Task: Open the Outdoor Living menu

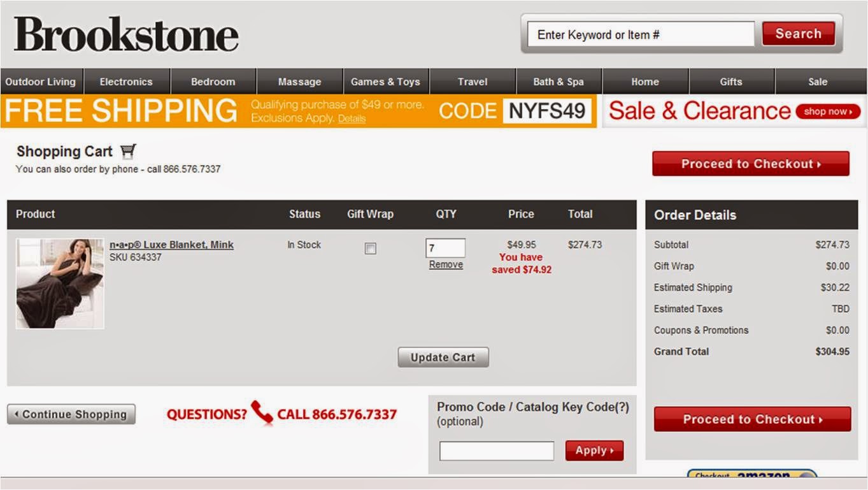Action: click(x=41, y=82)
